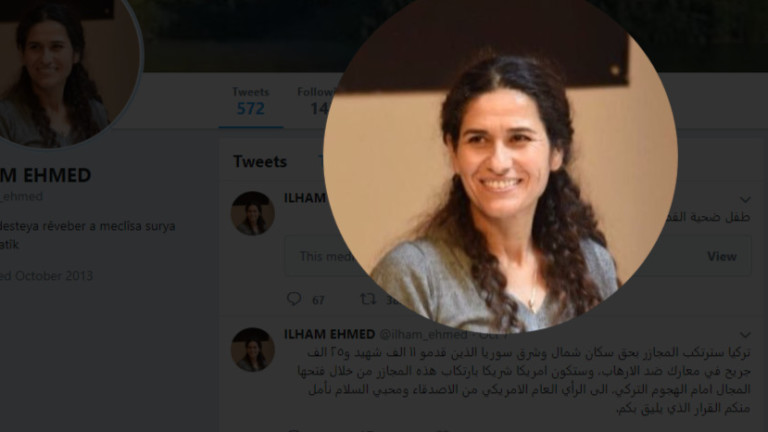Open ILHAM EHMED name in second tweet

(x=330, y=334)
